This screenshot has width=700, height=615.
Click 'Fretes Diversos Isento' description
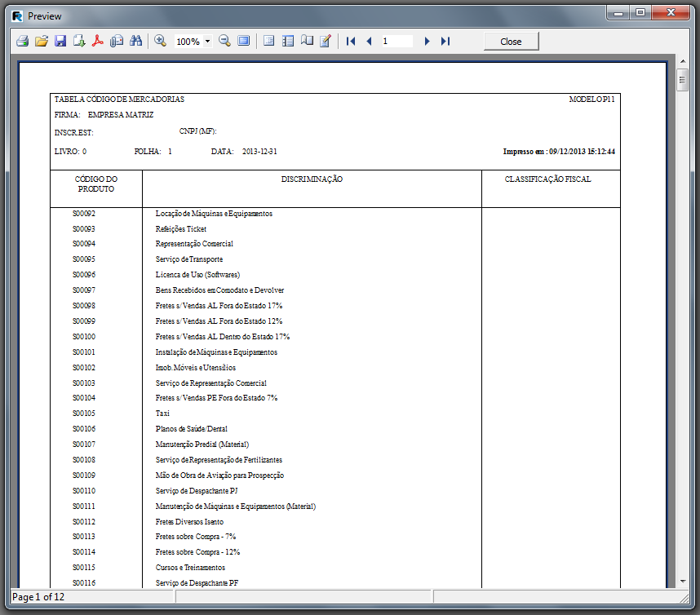coord(189,522)
